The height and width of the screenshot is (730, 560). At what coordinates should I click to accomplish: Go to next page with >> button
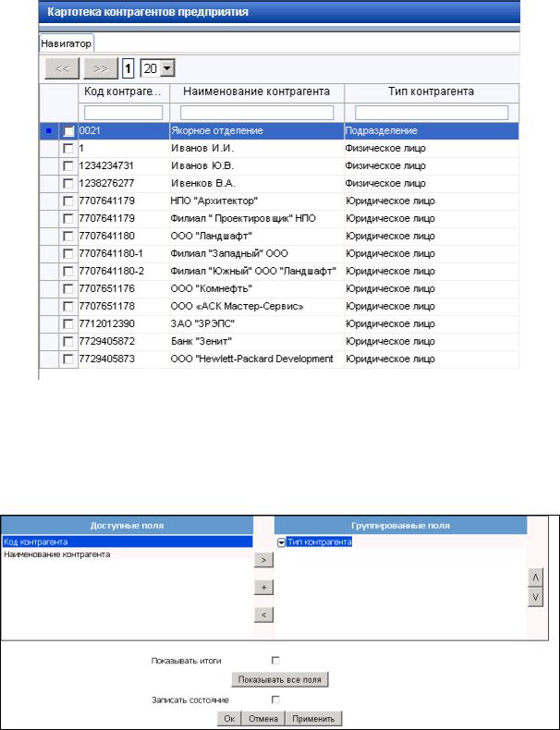[x=101, y=68]
